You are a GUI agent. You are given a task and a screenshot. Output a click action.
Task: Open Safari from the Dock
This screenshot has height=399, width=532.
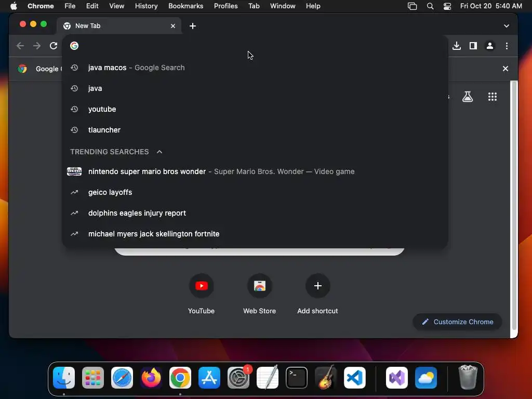pyautogui.click(x=122, y=378)
